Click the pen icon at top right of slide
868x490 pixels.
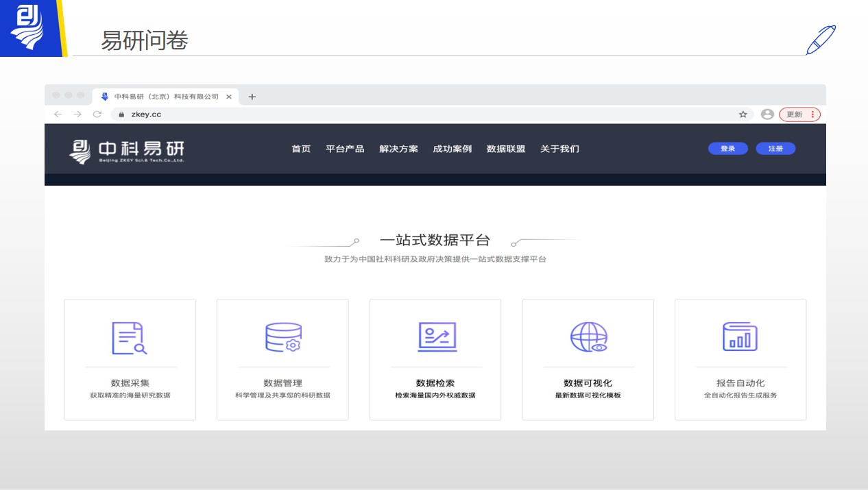pos(821,39)
